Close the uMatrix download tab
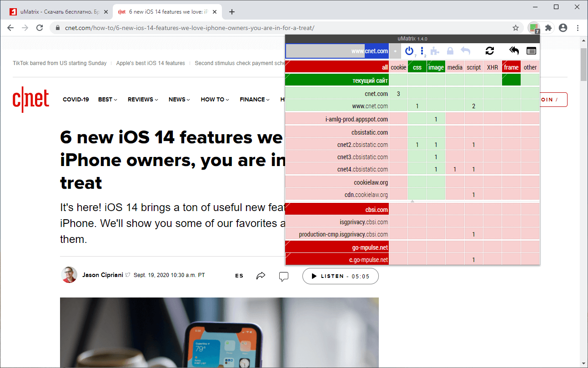Screen dimensions: 588x368 click(106, 12)
